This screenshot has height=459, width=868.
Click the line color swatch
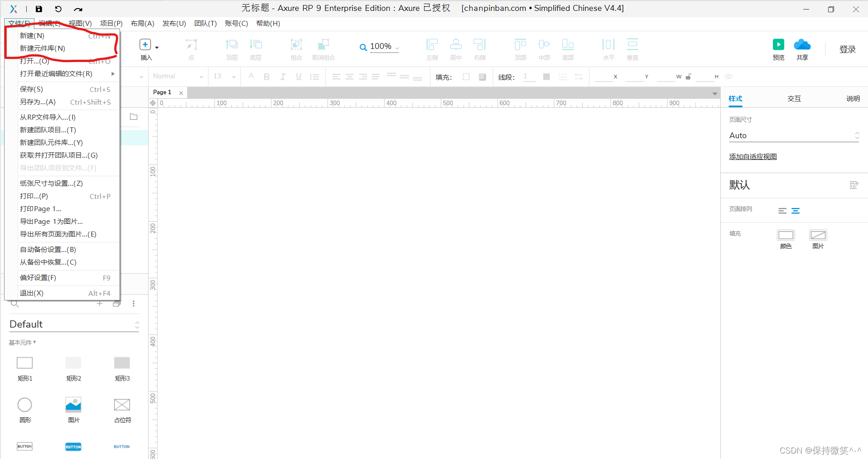point(547,77)
